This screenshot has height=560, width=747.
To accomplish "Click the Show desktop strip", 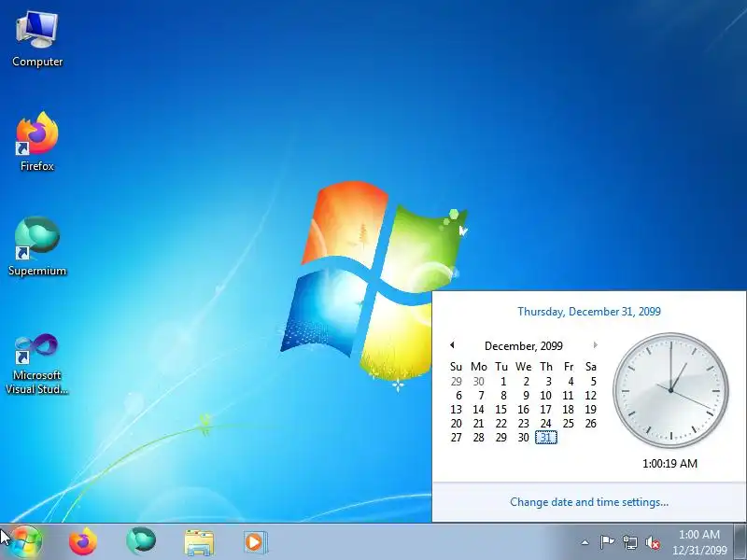I will 740,541.
